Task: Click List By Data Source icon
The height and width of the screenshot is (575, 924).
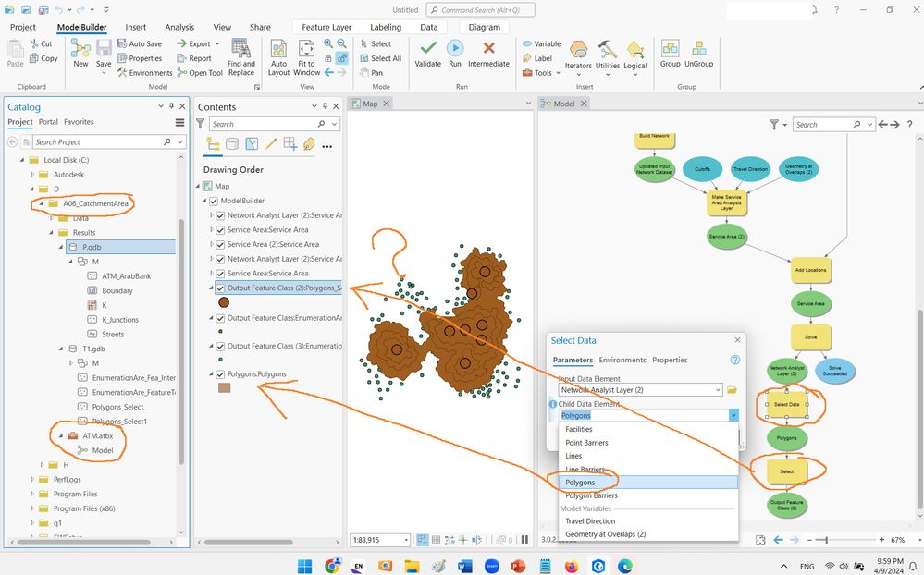Action: 232,144
